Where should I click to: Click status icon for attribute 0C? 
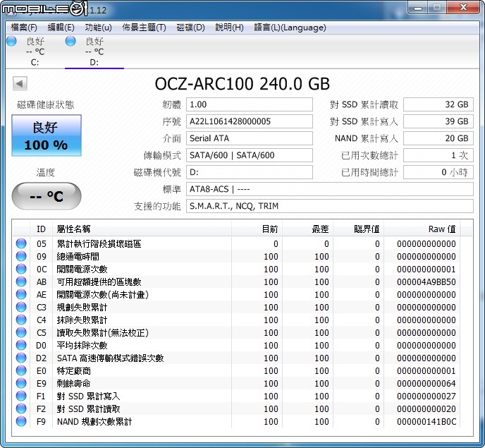[x=21, y=269]
